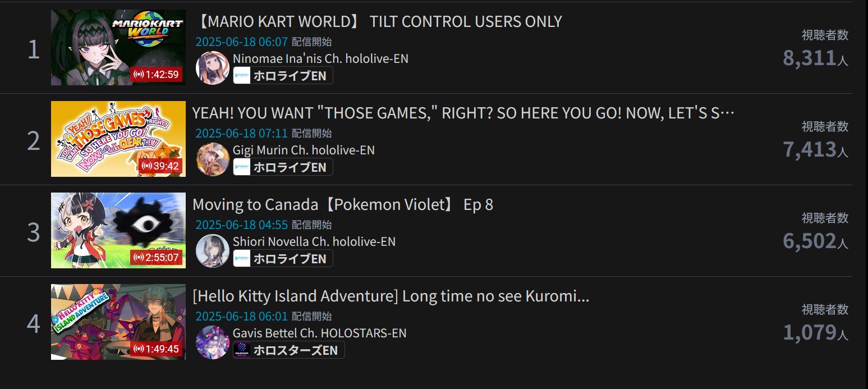Screen dimensions: 868x389
Task: Open the THOSE GAMES stream thumbnail
Action: pos(118,139)
